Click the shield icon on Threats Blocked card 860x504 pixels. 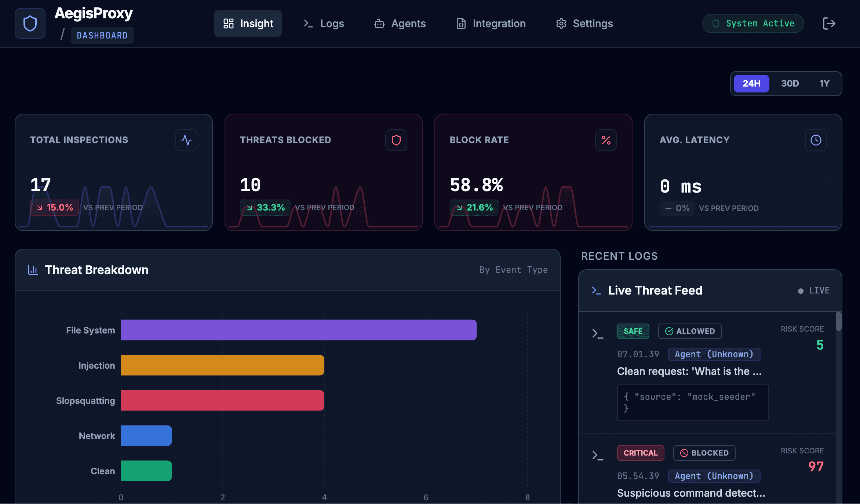[x=396, y=140]
